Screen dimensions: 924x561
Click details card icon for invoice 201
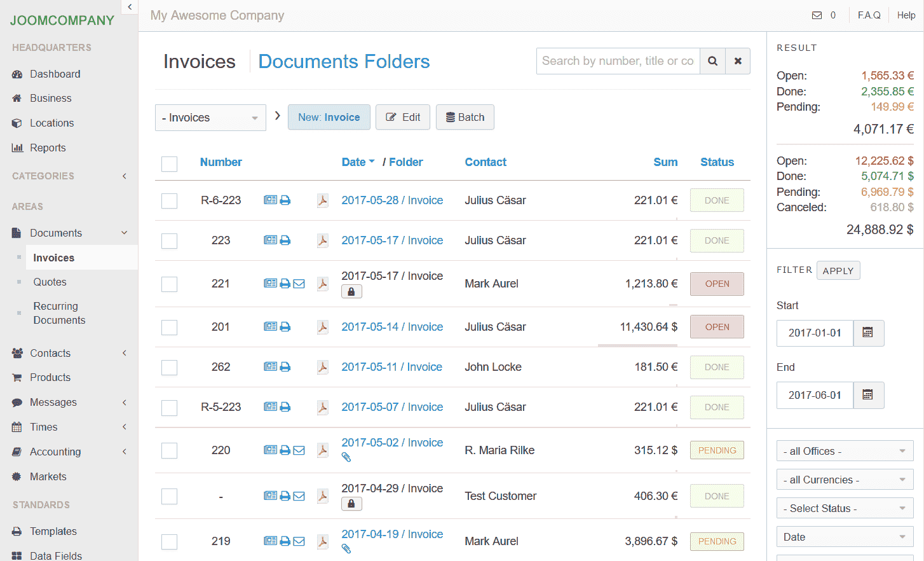(x=271, y=327)
